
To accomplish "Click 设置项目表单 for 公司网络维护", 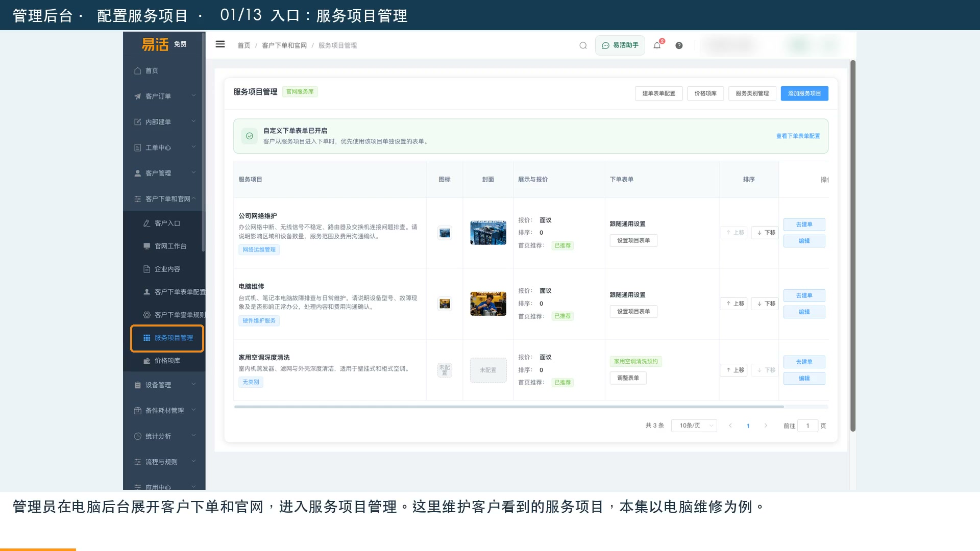I will [x=633, y=241].
